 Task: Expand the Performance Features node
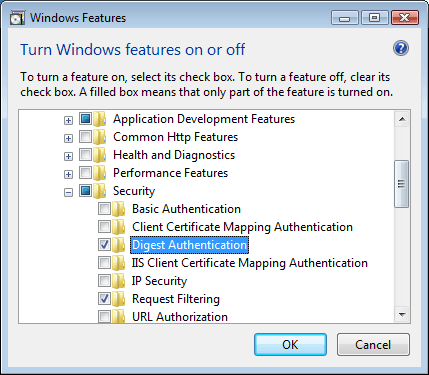tap(68, 174)
